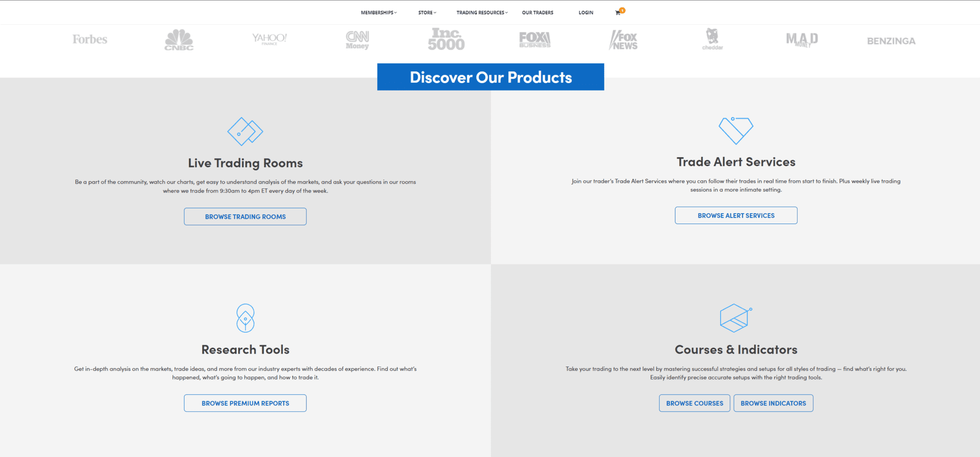The height and width of the screenshot is (457, 980).
Task: Expand the Trading Resources dropdown
Action: [482, 13]
